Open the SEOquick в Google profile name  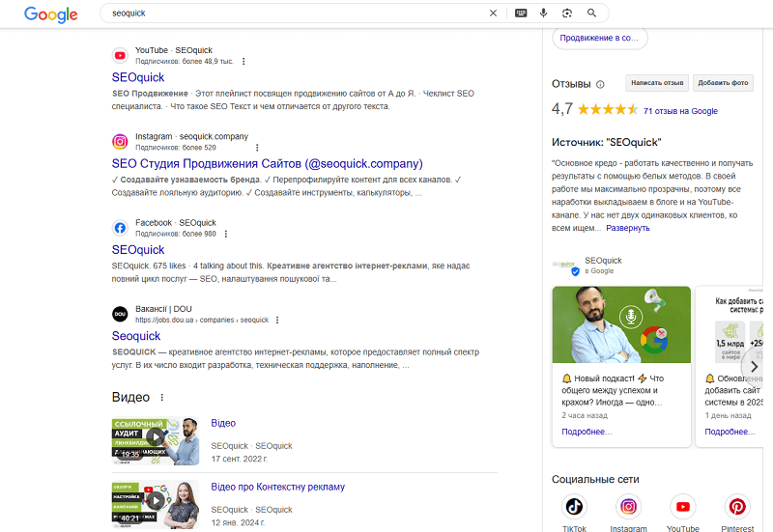603,260
